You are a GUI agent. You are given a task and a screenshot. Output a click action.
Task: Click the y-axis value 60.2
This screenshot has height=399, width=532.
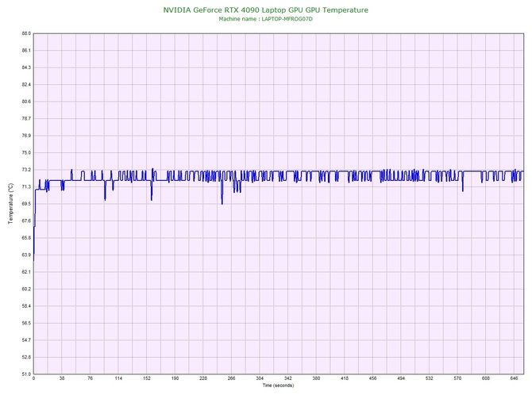tap(26, 289)
